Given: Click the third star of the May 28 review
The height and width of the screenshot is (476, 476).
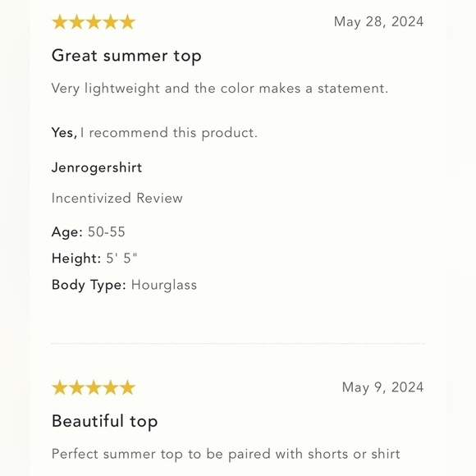Looking at the screenshot, I should pos(94,22).
